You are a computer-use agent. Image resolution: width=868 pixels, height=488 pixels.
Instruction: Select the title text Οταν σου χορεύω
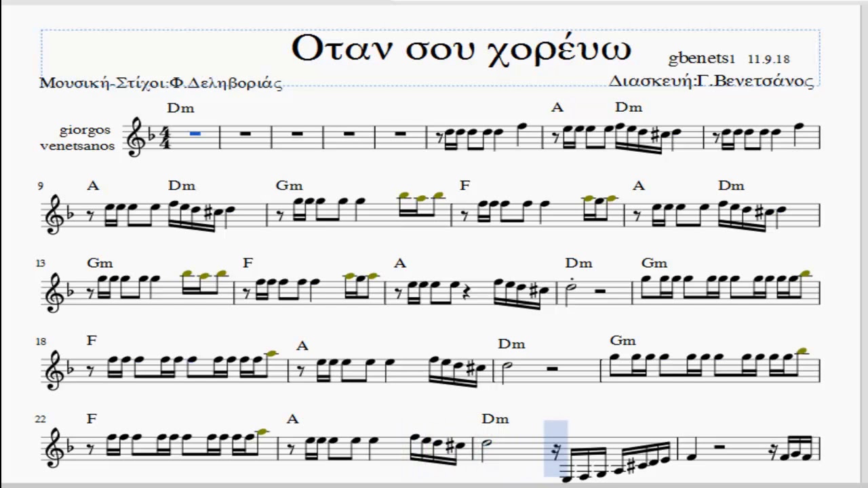461,49
